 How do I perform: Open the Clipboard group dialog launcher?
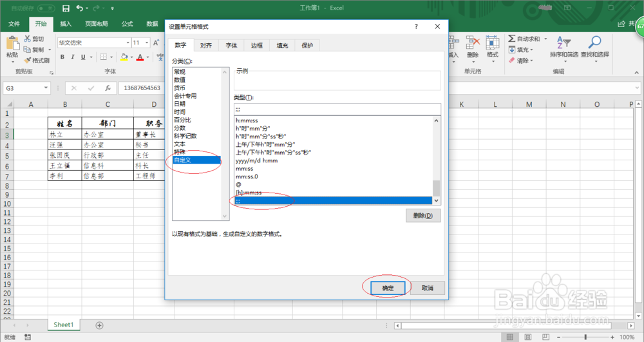[x=52, y=73]
